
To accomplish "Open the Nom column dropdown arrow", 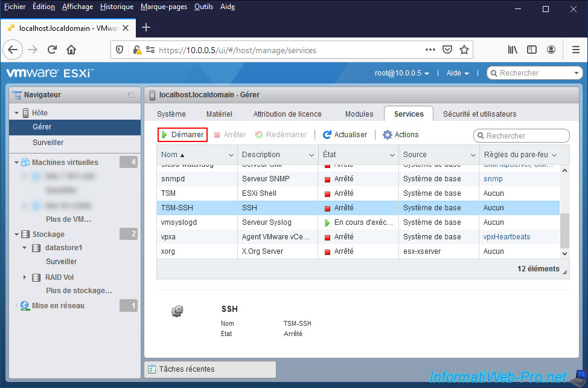I will point(231,155).
